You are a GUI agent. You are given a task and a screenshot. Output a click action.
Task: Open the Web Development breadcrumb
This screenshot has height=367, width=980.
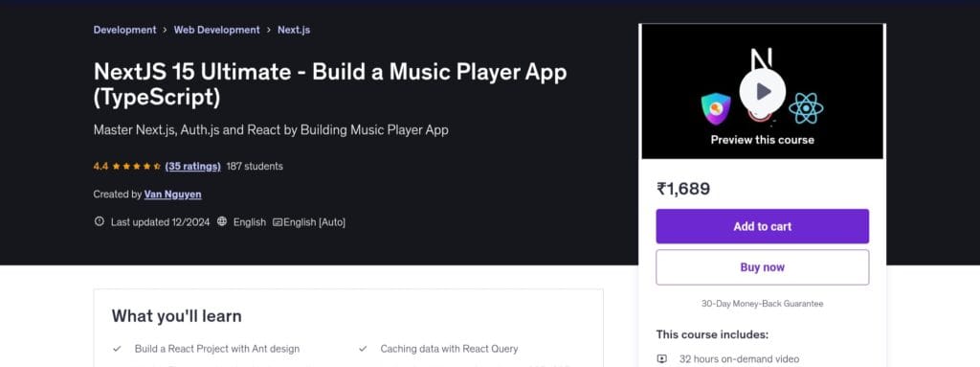217,30
